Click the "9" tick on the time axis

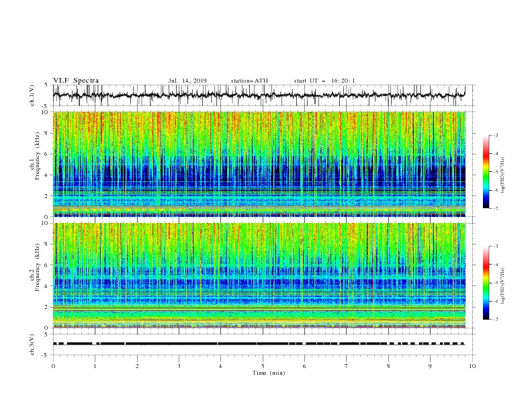(430, 366)
